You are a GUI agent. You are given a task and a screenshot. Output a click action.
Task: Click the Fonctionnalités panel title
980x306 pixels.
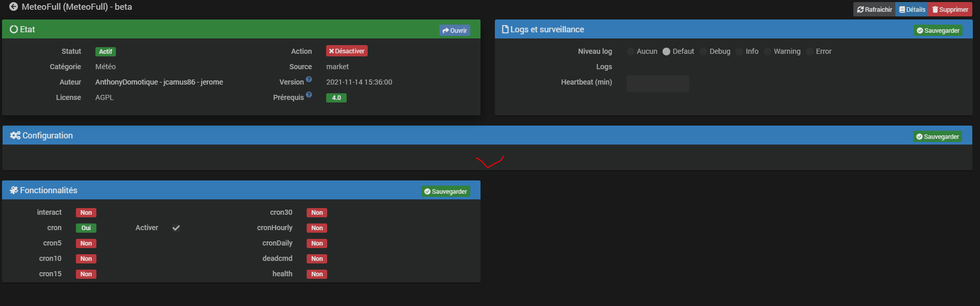tap(49, 190)
